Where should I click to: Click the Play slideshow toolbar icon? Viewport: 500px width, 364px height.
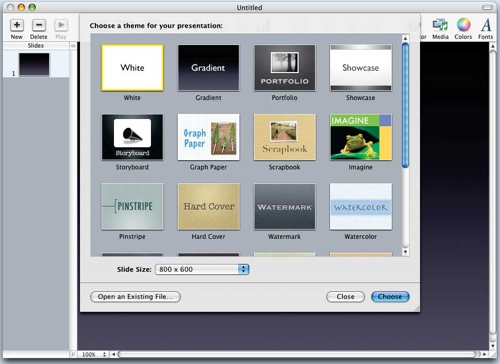pyautogui.click(x=61, y=25)
